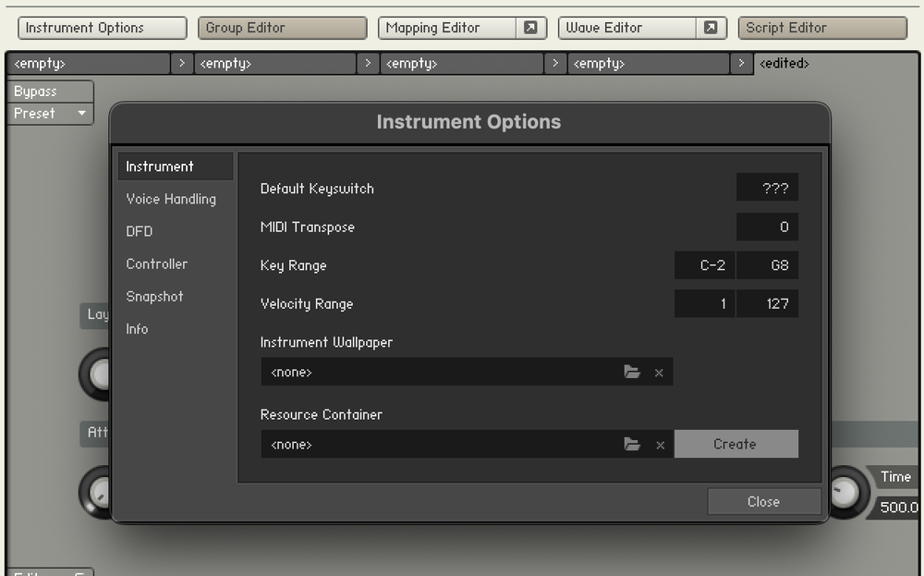This screenshot has width=924, height=576.
Task: Clear the Instrument Wallpaper selection
Action: pos(660,372)
